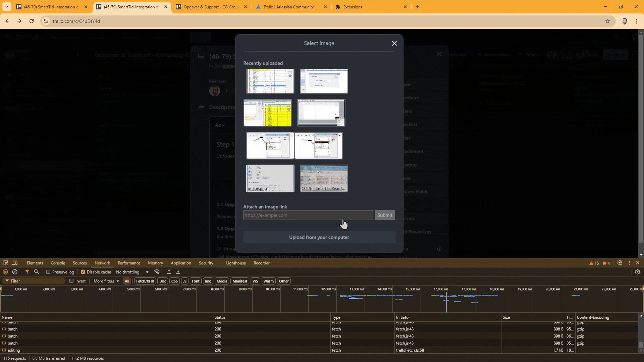644x362 pixels.
Task: Switch to the Extensions browser tab
Action: (371, 7)
